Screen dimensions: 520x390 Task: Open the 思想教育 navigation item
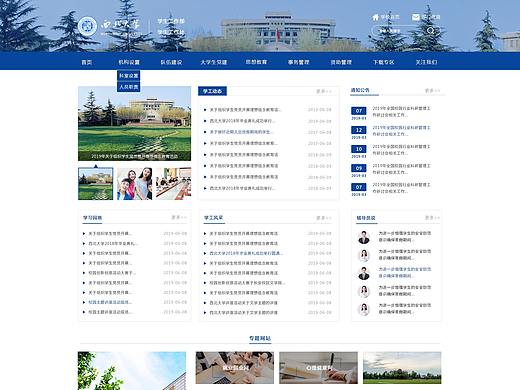point(256,62)
